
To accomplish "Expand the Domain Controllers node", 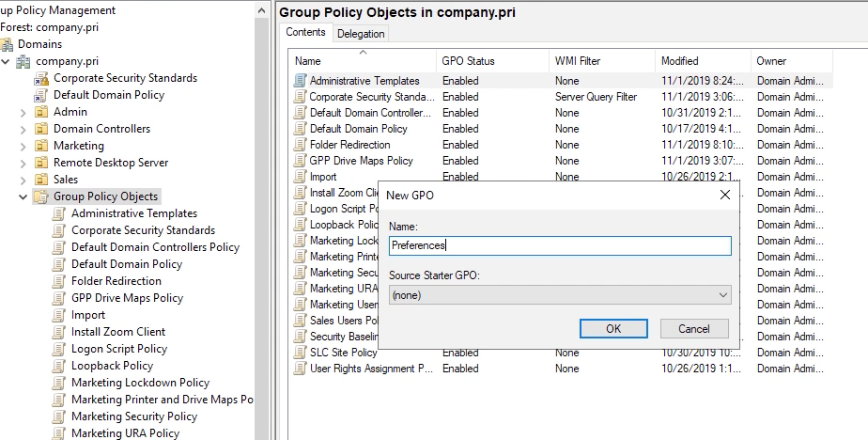I will point(23,129).
